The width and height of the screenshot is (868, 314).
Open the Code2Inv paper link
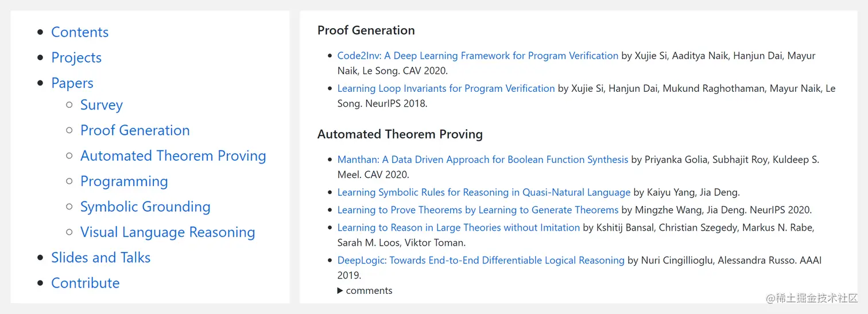478,56
